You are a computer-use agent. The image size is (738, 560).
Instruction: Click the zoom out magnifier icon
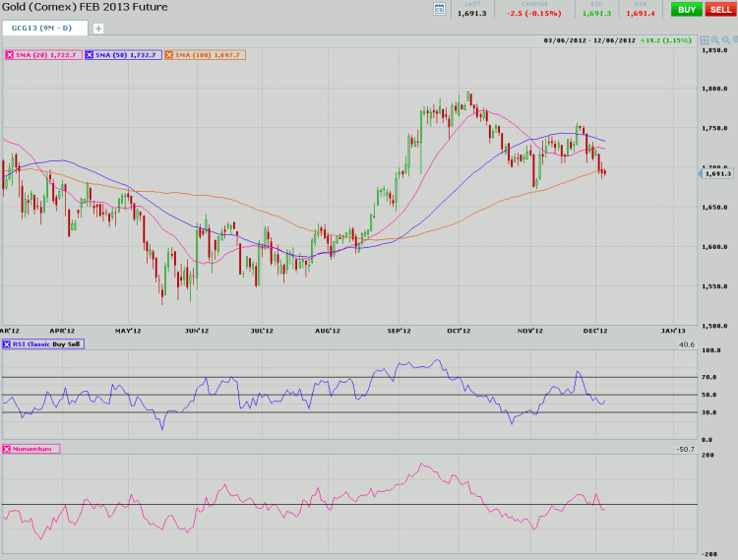coord(724,40)
